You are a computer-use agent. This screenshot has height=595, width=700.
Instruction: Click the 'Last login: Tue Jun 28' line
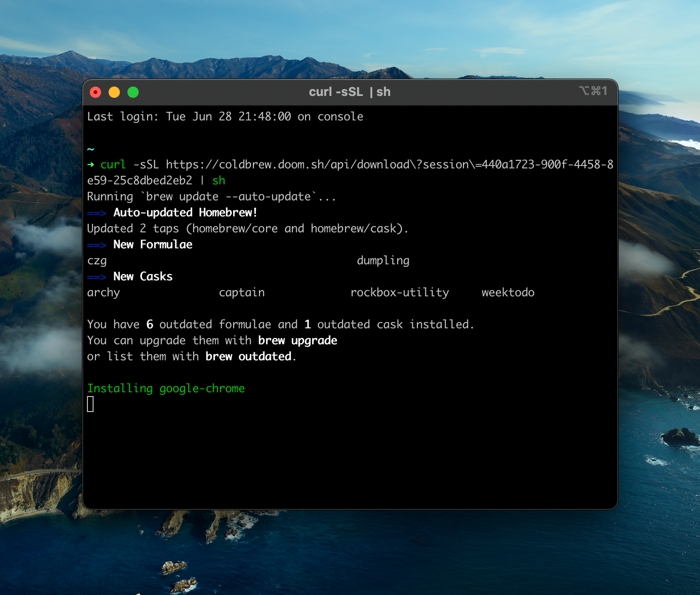[225, 117]
